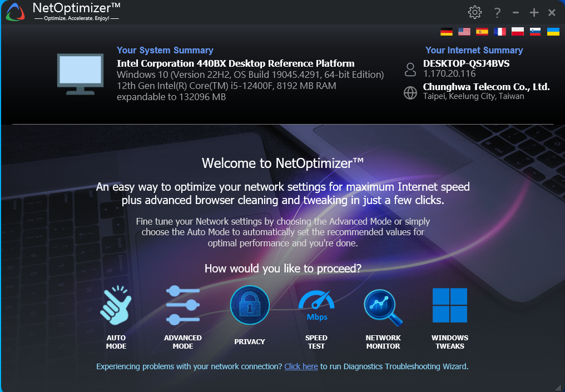565x392 pixels.
Task: Open help via the question mark icon
Action: tap(497, 13)
